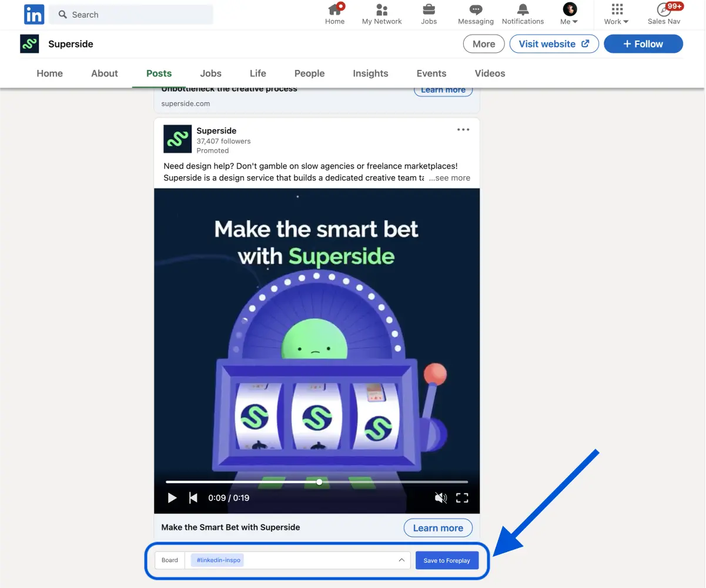Image resolution: width=706 pixels, height=588 pixels.
Task: Switch to the About tab
Action: coord(105,73)
